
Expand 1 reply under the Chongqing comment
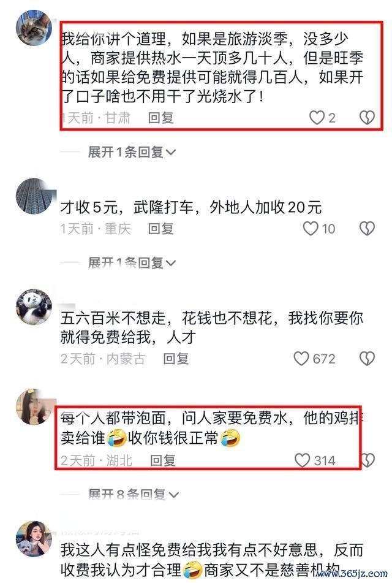132,263
